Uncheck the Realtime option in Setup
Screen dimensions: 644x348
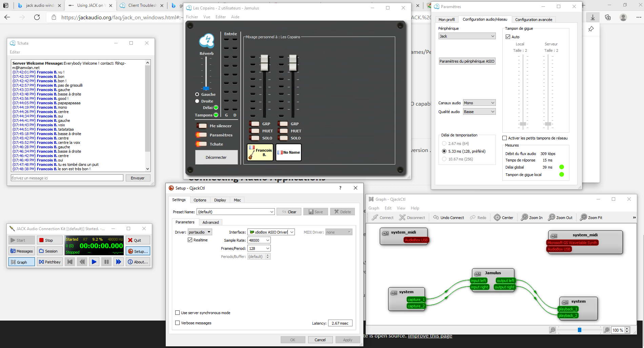[x=190, y=240]
